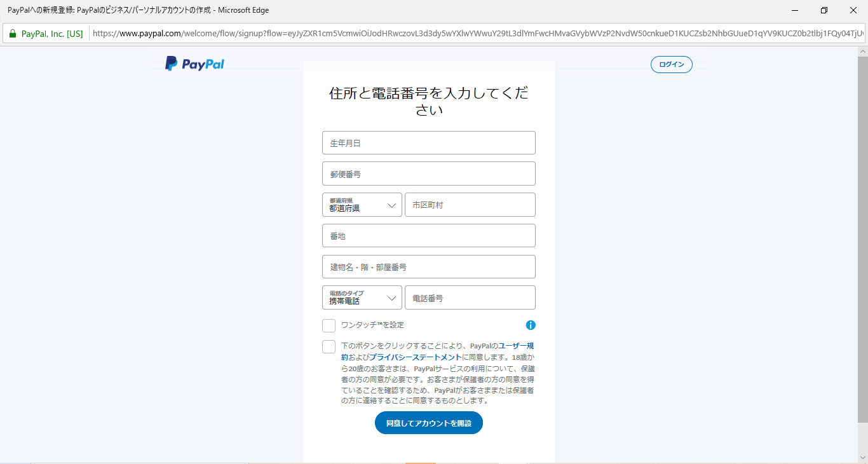Check the user agreement consent checkbox

(x=329, y=346)
